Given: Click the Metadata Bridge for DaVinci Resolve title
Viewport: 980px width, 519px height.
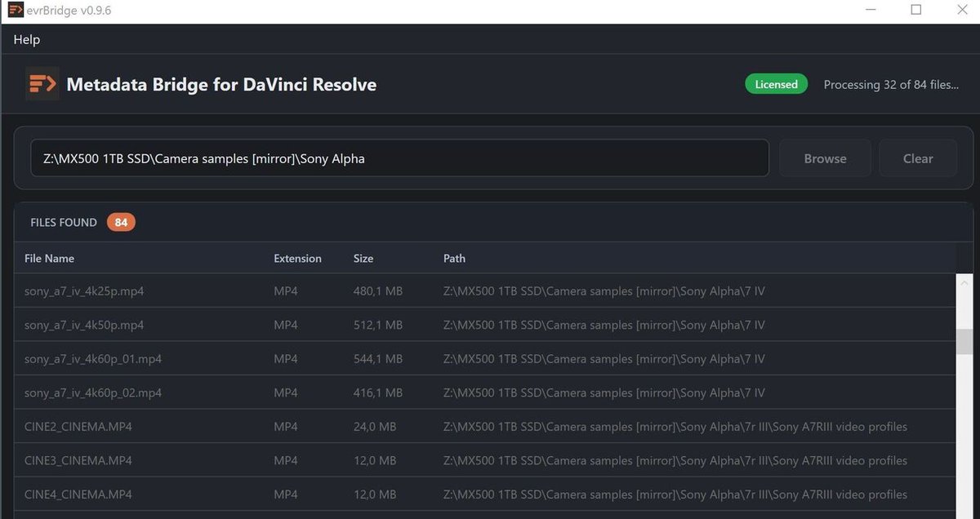Looking at the screenshot, I should click(221, 84).
